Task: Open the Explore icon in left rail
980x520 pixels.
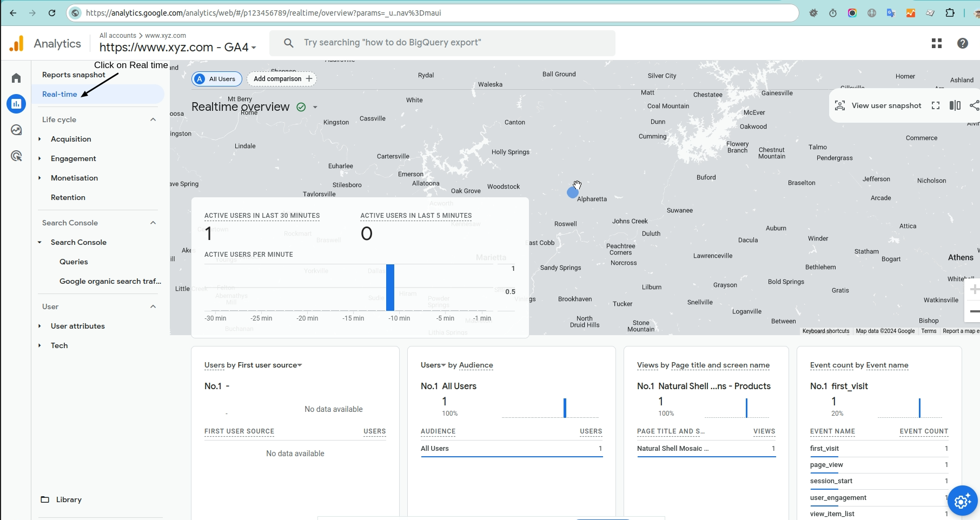Action: tap(16, 130)
